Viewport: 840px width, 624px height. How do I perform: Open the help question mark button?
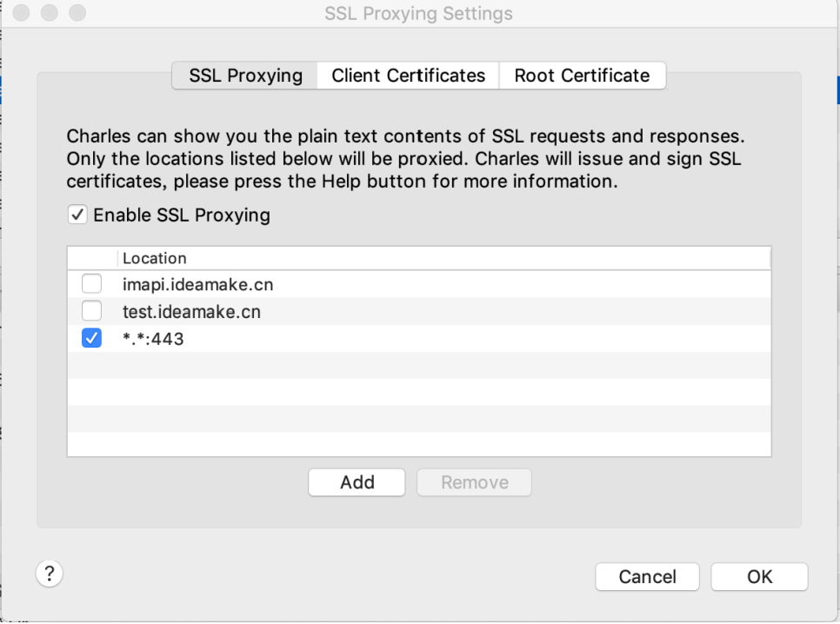tap(50, 574)
